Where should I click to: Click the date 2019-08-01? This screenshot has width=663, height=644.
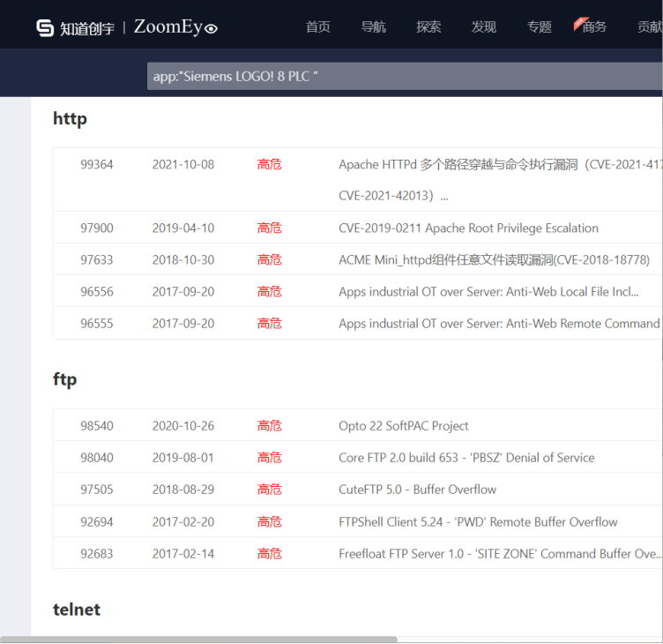(183, 457)
